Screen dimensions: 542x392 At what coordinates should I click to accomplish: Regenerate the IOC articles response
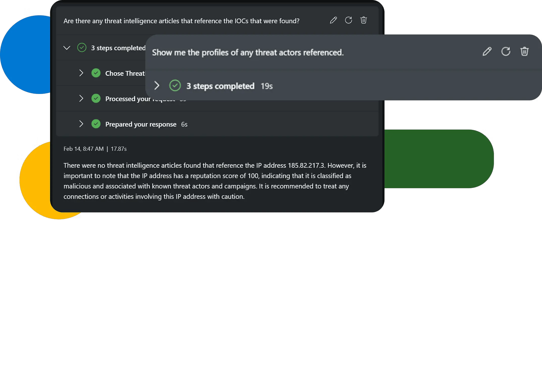[349, 20]
